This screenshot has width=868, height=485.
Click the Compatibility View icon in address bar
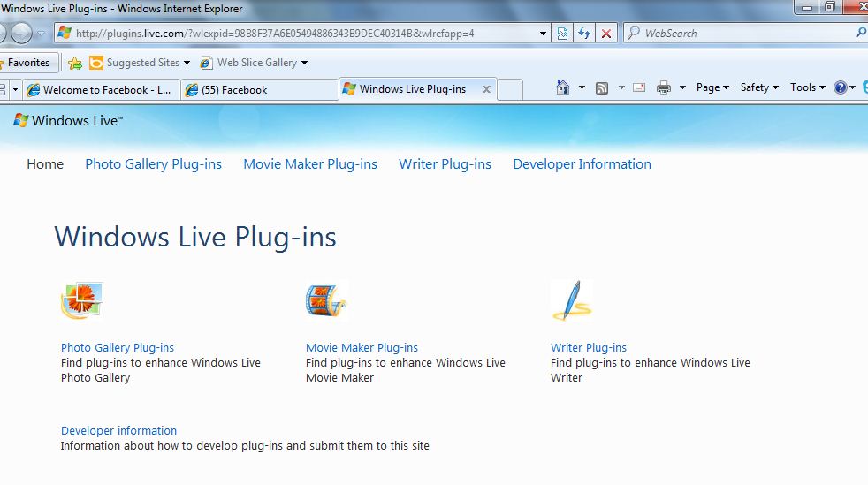tap(562, 34)
